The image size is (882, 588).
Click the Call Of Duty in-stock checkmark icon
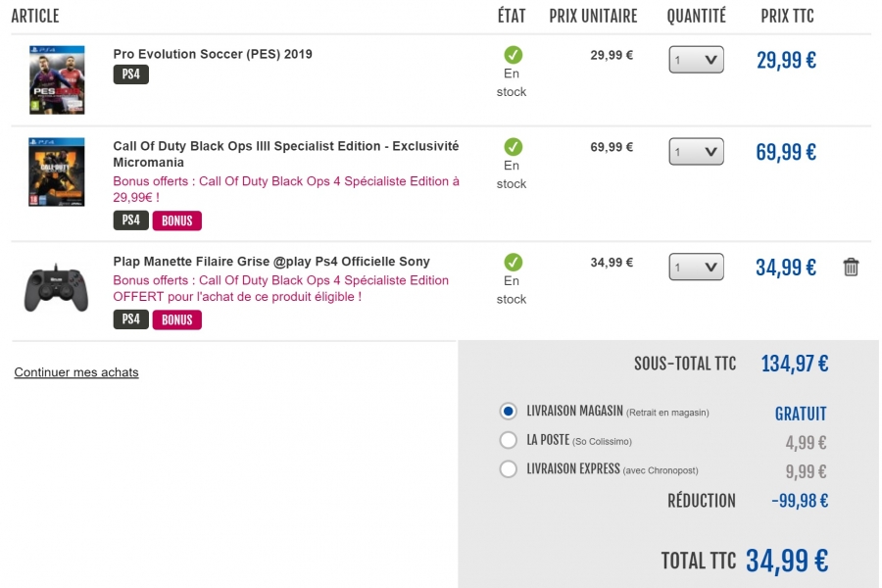tap(513, 147)
